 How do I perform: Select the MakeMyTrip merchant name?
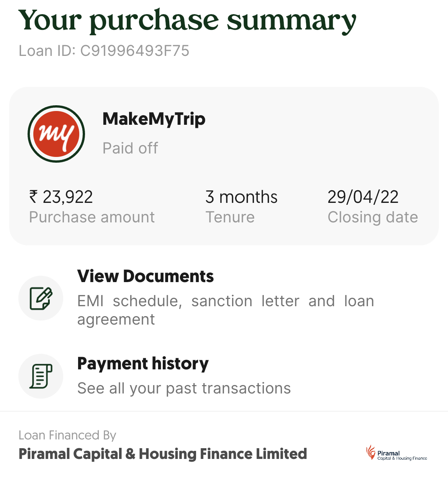coord(154,119)
